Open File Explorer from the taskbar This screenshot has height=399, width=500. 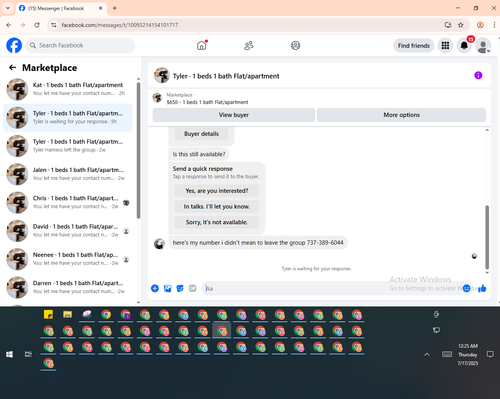(x=68, y=314)
